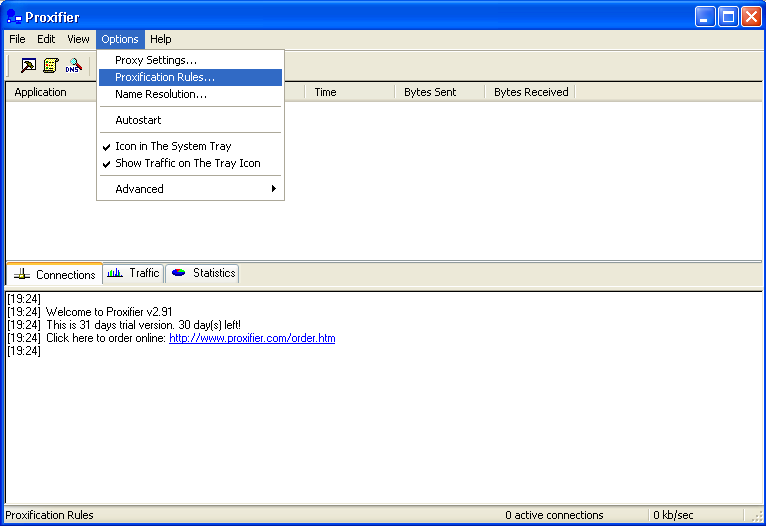Image resolution: width=766 pixels, height=526 pixels.
Task: Click the 0 active connections status entry
Action: pyautogui.click(x=554, y=515)
